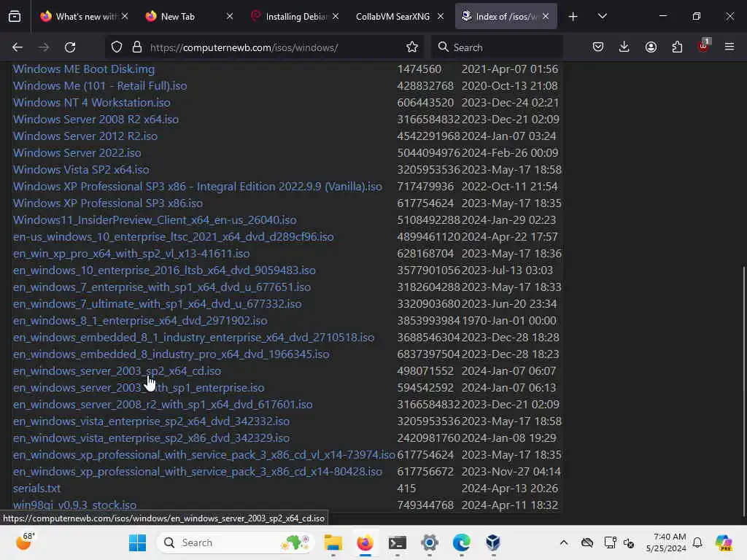Viewport: 747px width, 560px height.
Task: Go forward with the forward arrow
Action: tap(44, 47)
